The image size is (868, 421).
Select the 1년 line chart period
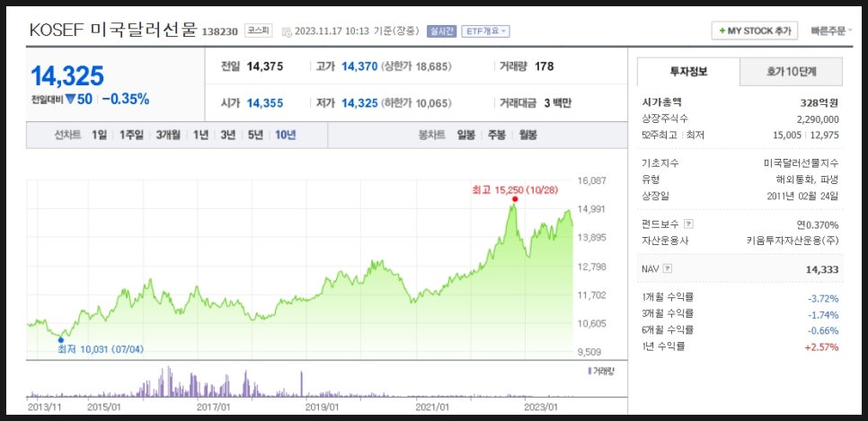coord(200,135)
